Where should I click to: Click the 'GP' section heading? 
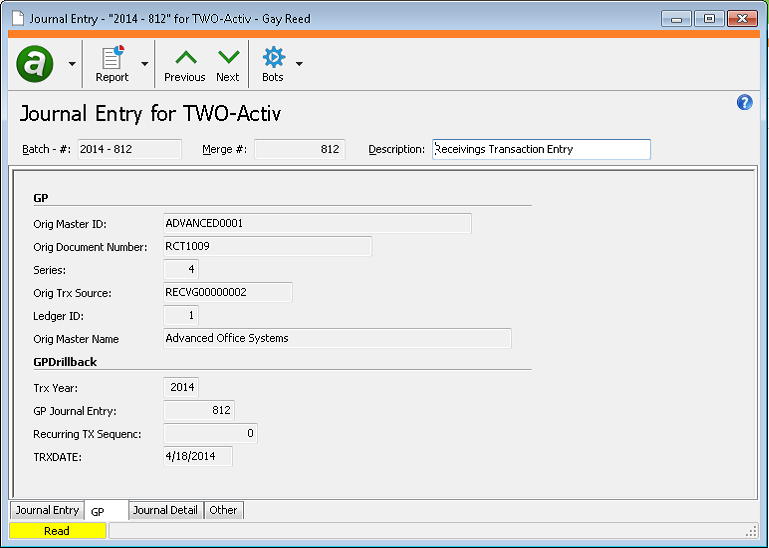coord(41,198)
